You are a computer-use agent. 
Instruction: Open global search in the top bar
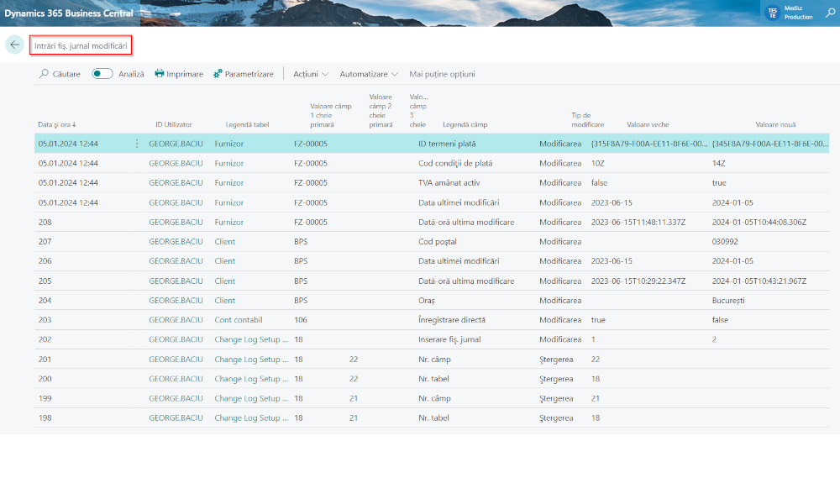pos(830,13)
